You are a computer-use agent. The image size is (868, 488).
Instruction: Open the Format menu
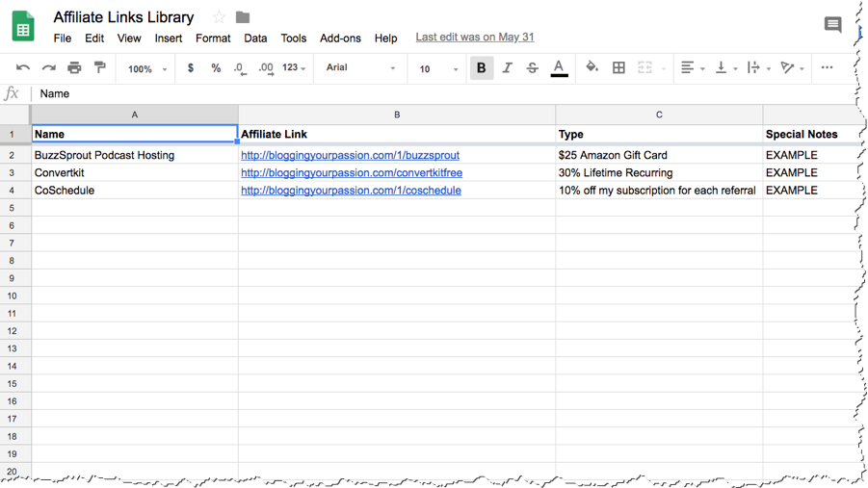click(x=213, y=39)
